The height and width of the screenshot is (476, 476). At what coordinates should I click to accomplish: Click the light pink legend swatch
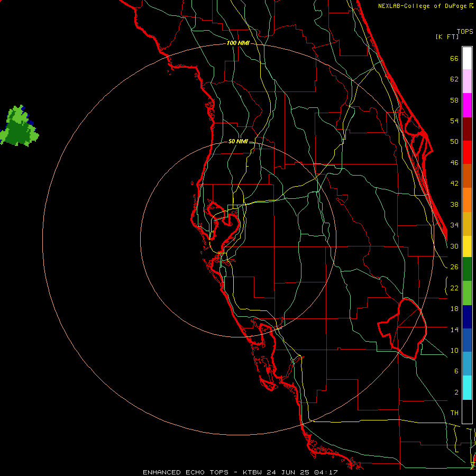[467, 81]
